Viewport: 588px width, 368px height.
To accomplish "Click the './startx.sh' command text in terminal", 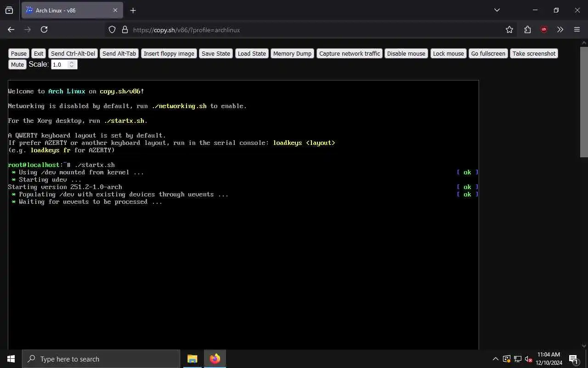I will [95, 165].
